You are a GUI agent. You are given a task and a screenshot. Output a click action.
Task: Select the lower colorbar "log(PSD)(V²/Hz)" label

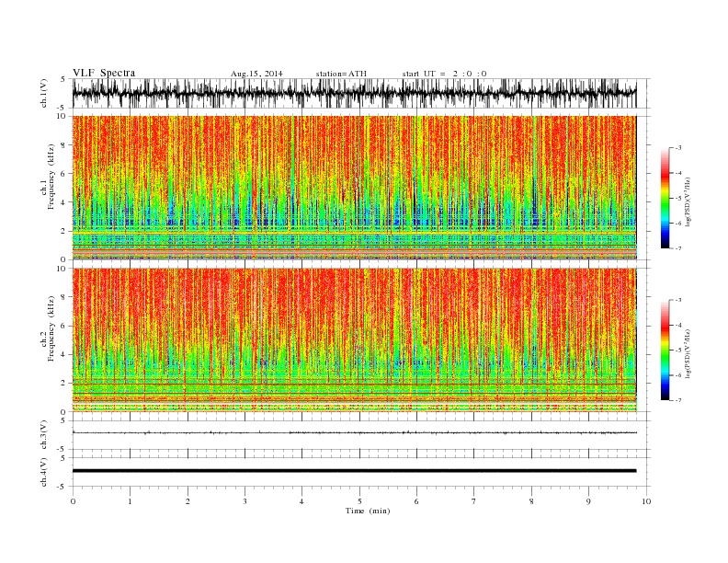pos(688,352)
